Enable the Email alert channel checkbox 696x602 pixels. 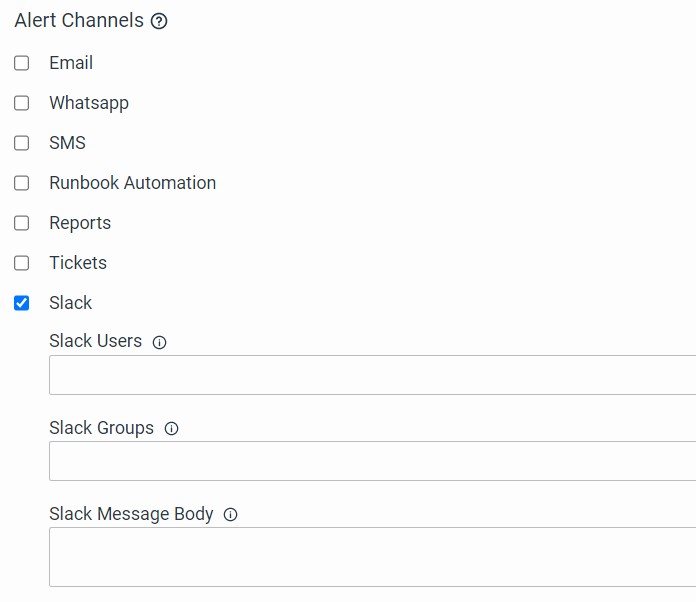tap(21, 63)
